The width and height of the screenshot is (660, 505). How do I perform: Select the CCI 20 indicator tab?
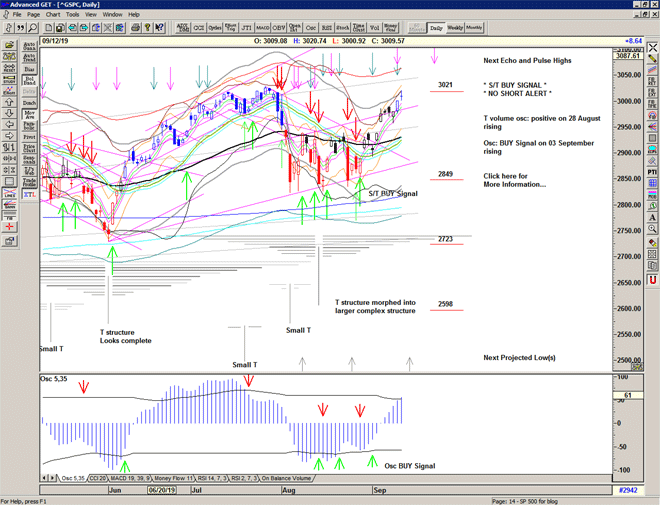pyautogui.click(x=98, y=479)
